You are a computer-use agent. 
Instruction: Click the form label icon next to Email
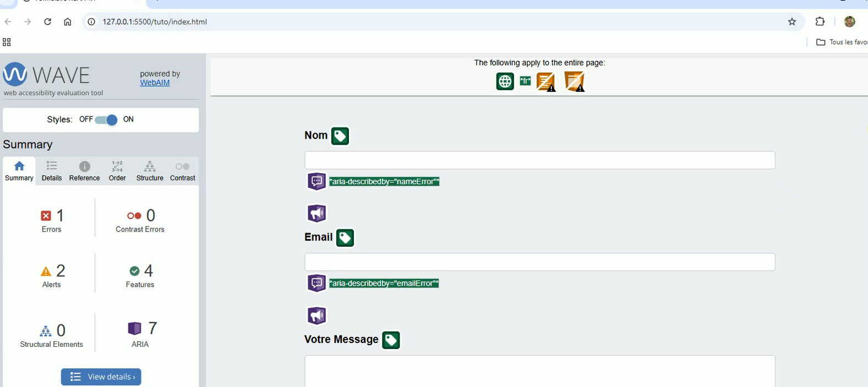(x=345, y=238)
